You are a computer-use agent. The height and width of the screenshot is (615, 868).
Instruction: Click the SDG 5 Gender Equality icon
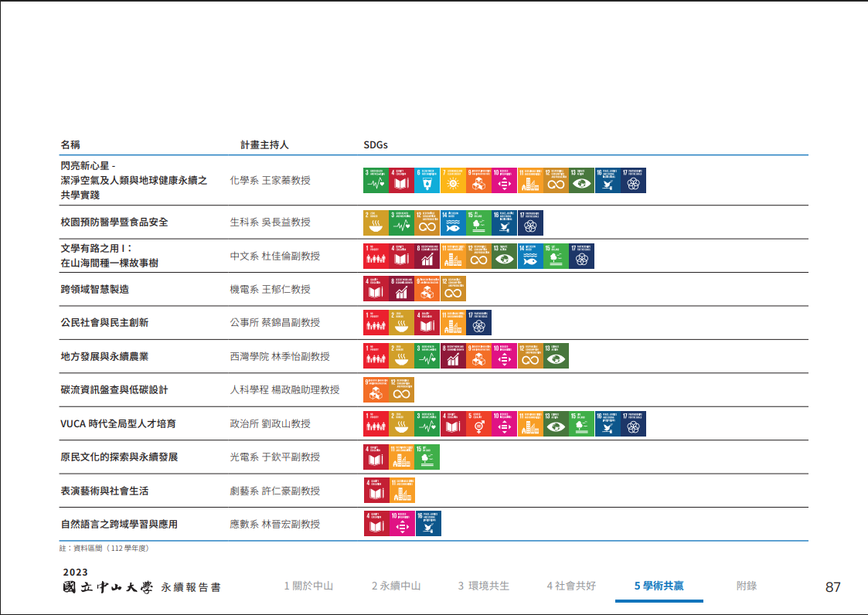pyautogui.click(x=478, y=423)
